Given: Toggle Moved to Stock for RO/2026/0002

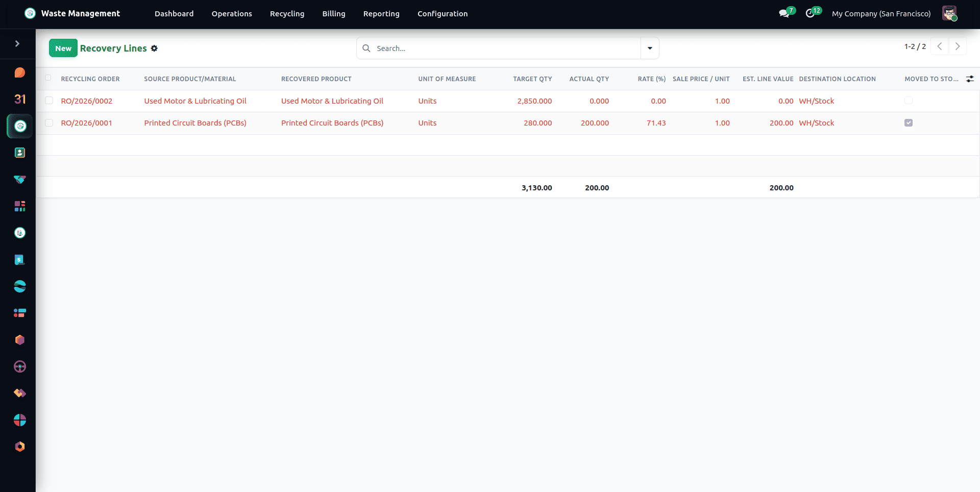Looking at the screenshot, I should [909, 101].
